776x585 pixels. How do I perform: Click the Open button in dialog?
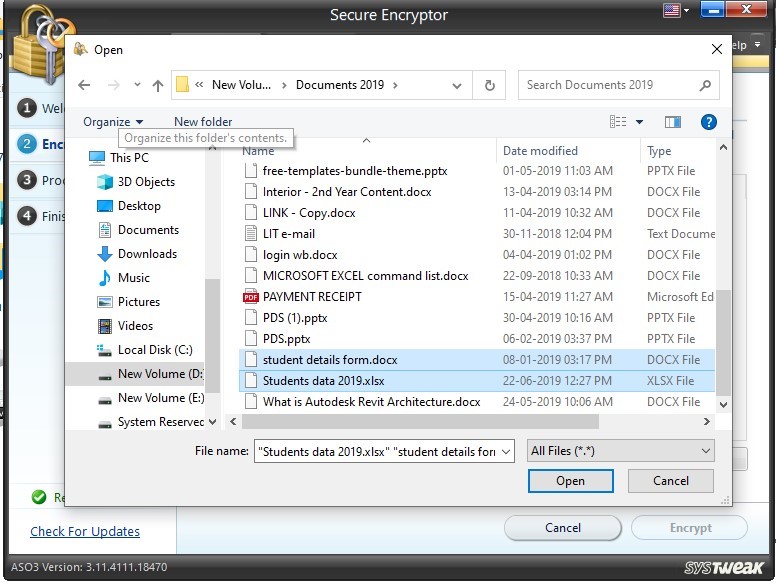pyautogui.click(x=571, y=481)
